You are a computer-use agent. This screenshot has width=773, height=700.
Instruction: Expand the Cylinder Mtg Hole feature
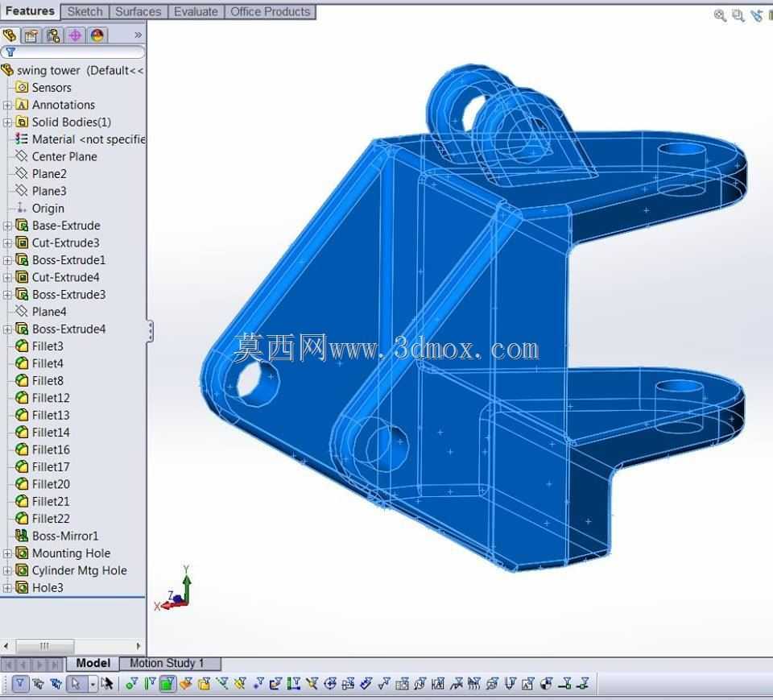point(7,571)
